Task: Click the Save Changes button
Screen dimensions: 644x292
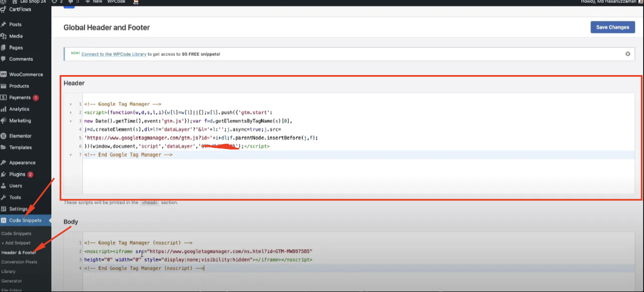Action: [613, 27]
